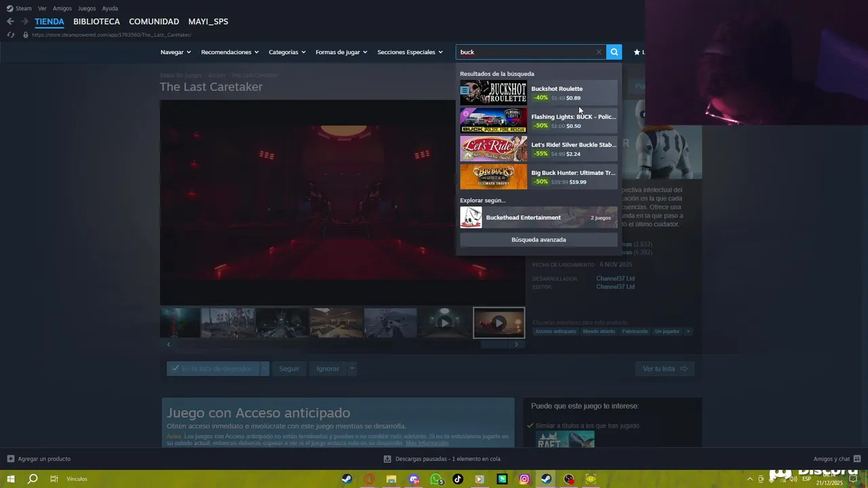Open the Secciones Especiales dropdown

pyautogui.click(x=410, y=52)
